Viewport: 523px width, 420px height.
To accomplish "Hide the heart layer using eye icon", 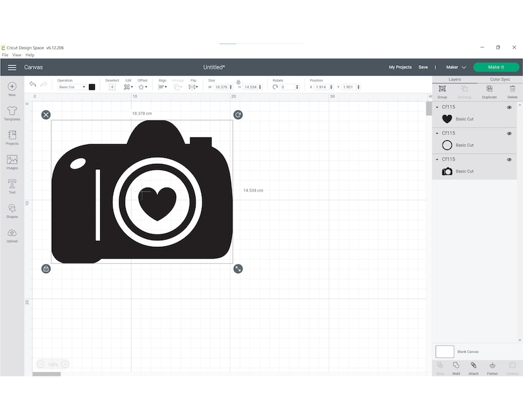I will [x=509, y=107].
